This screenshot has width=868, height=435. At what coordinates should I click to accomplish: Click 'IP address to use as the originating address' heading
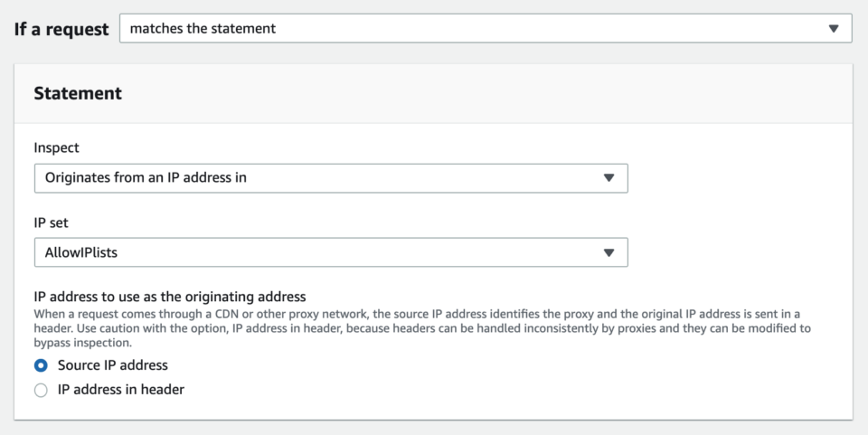pyautogui.click(x=170, y=297)
